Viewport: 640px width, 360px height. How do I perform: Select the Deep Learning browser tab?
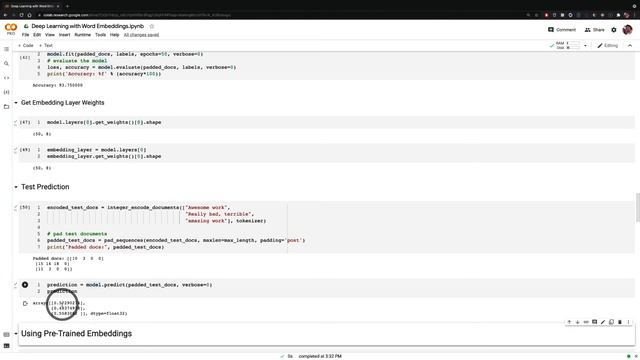32,6
